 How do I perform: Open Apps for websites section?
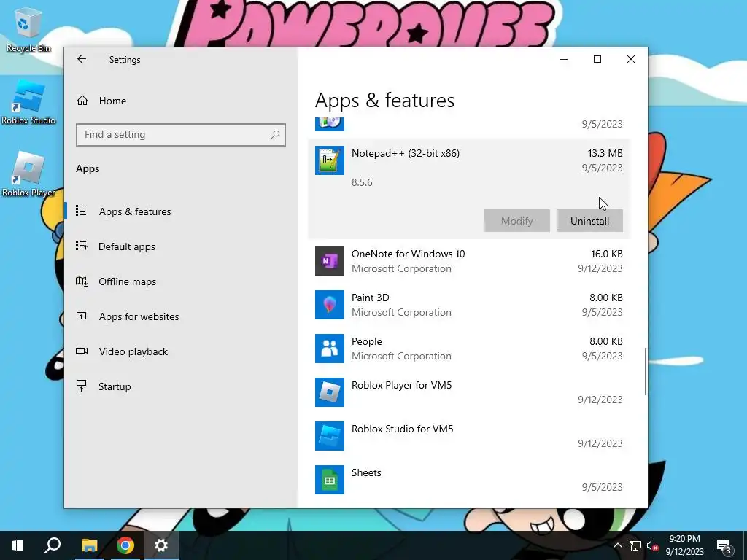181,316
